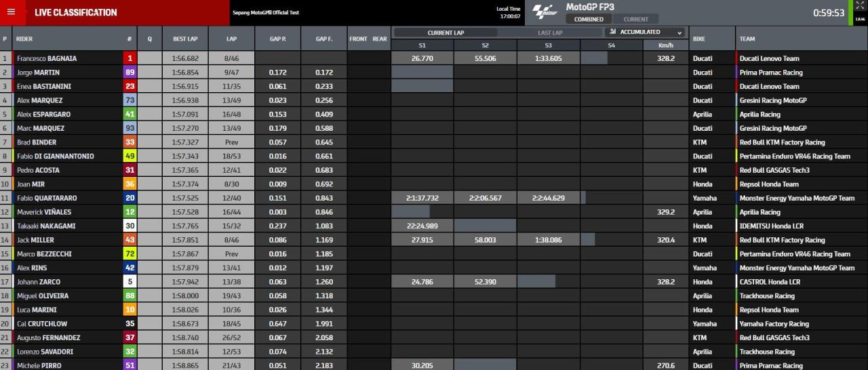Click Local Time 17:00:07 display
The width and height of the screenshot is (868, 370).
(509, 12)
